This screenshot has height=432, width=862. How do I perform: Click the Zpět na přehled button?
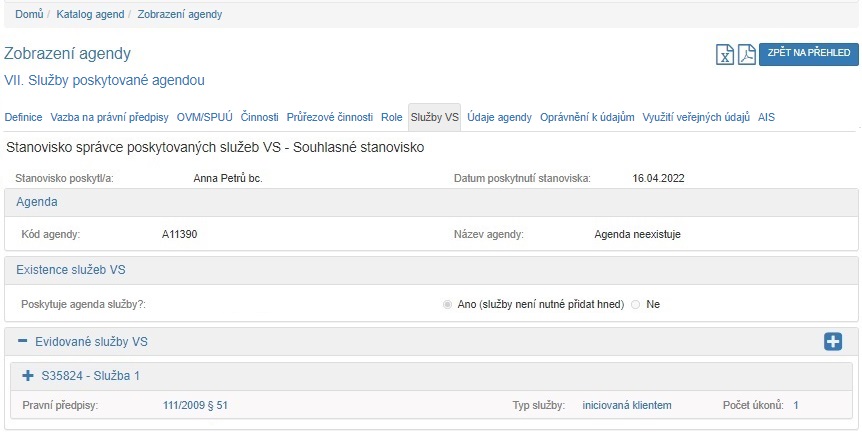pyautogui.click(x=809, y=54)
